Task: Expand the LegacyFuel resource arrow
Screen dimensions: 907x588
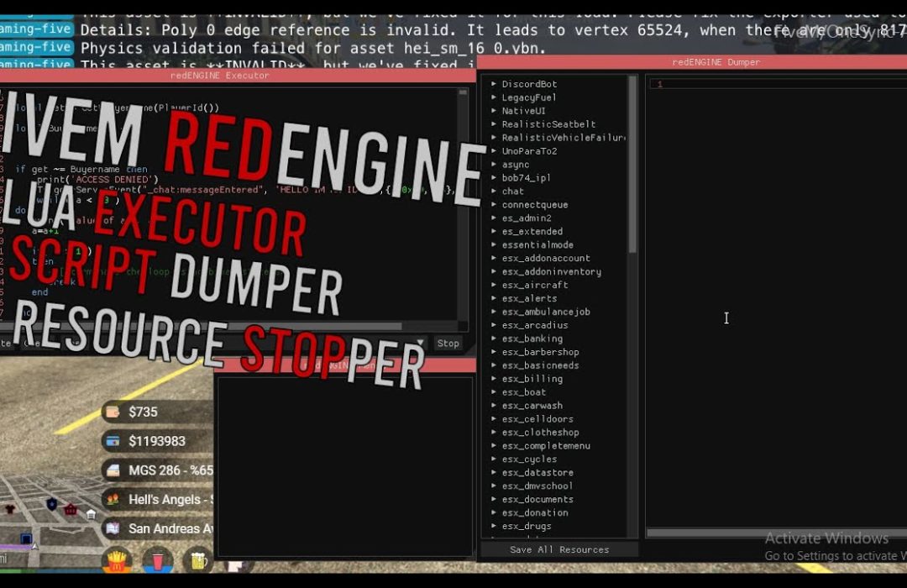Action: (x=494, y=97)
